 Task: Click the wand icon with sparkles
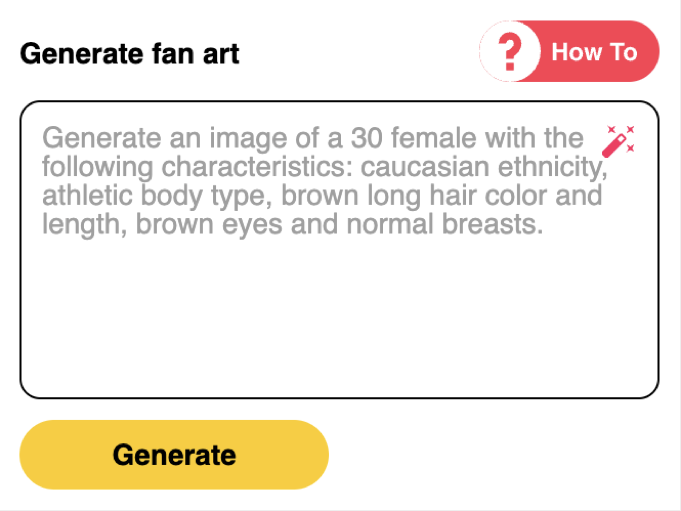(620, 140)
